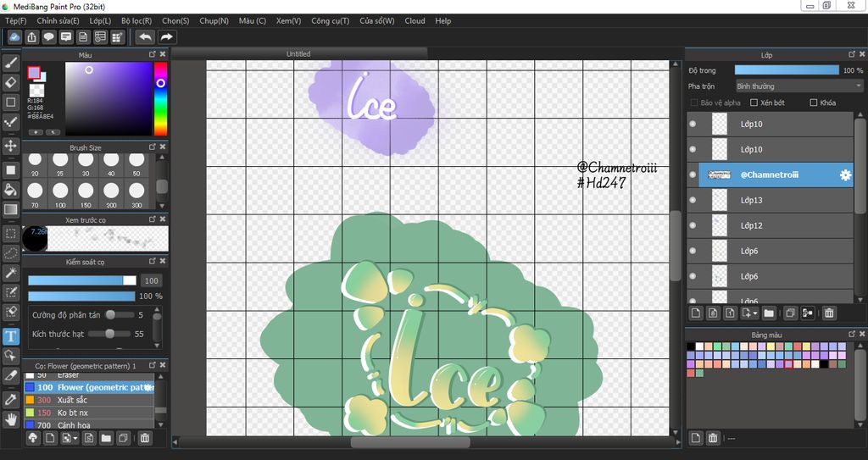Screen dimensions: 868x460
Task: Create a layer folder in Lớp panel
Action: [x=769, y=313]
